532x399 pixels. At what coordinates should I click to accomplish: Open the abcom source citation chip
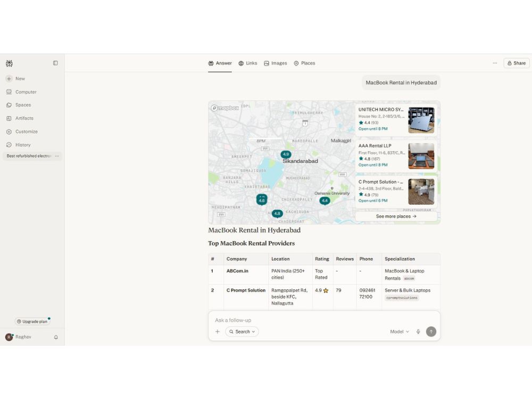click(x=409, y=279)
